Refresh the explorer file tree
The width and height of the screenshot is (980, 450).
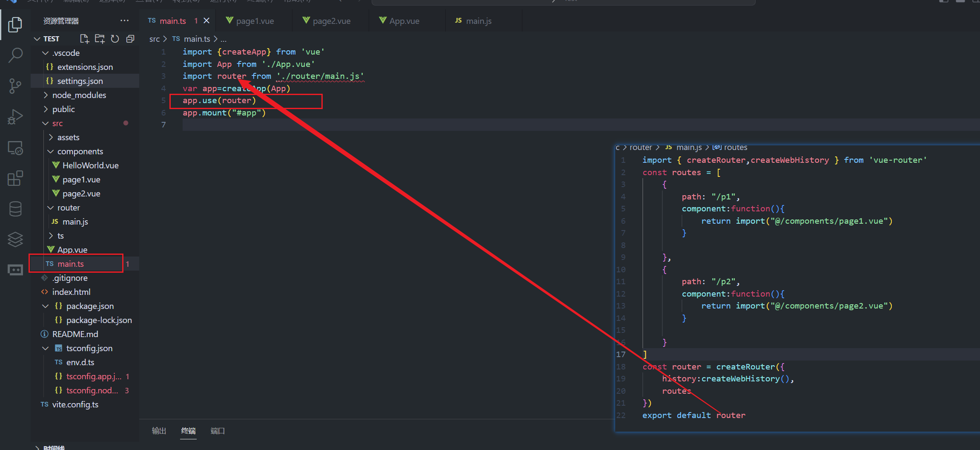pos(115,39)
